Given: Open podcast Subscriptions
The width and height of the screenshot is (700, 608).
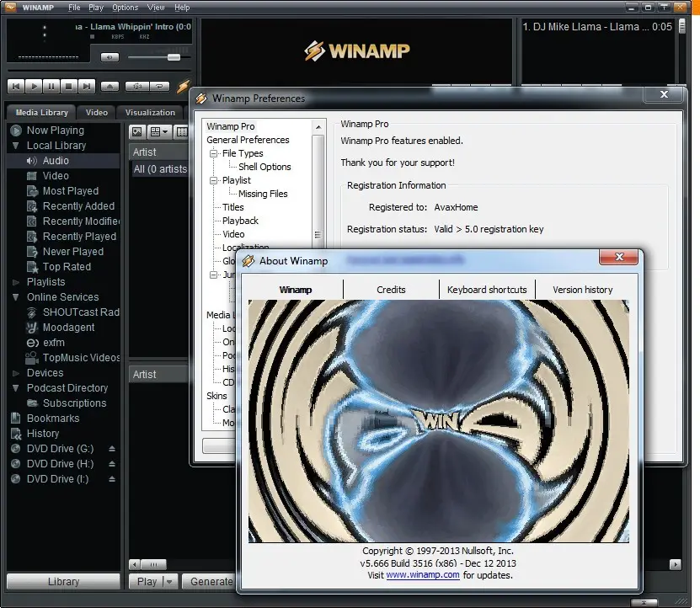Looking at the screenshot, I should [x=75, y=403].
